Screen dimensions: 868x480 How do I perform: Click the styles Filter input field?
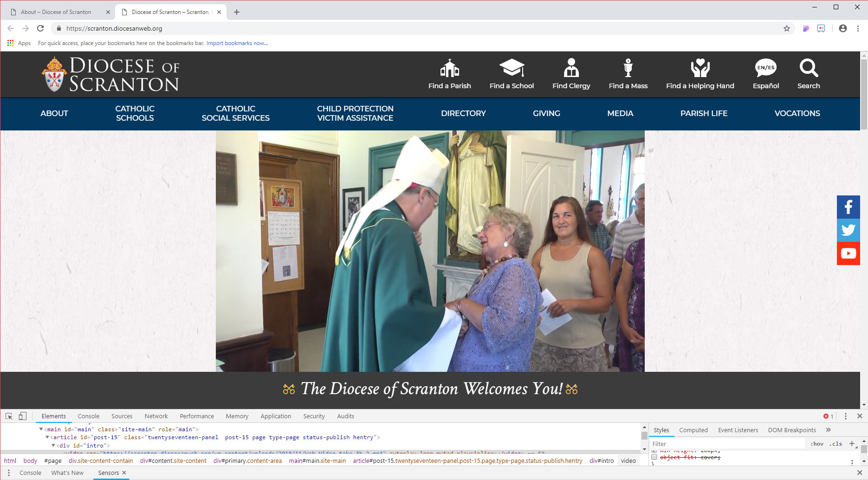(726, 444)
